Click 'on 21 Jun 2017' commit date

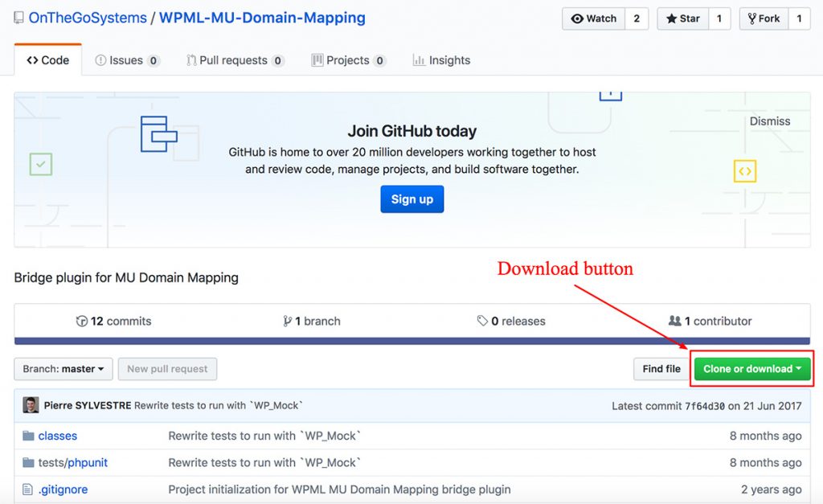[x=765, y=406]
